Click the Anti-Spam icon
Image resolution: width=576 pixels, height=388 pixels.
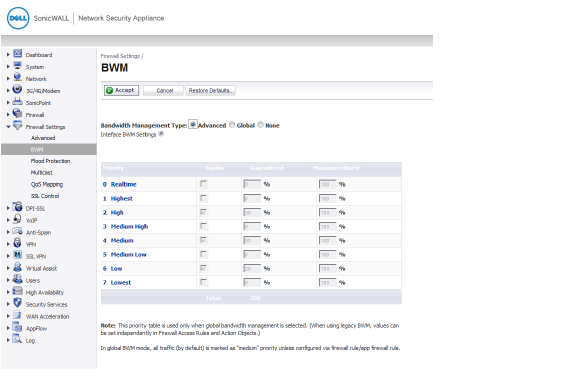pos(17,231)
